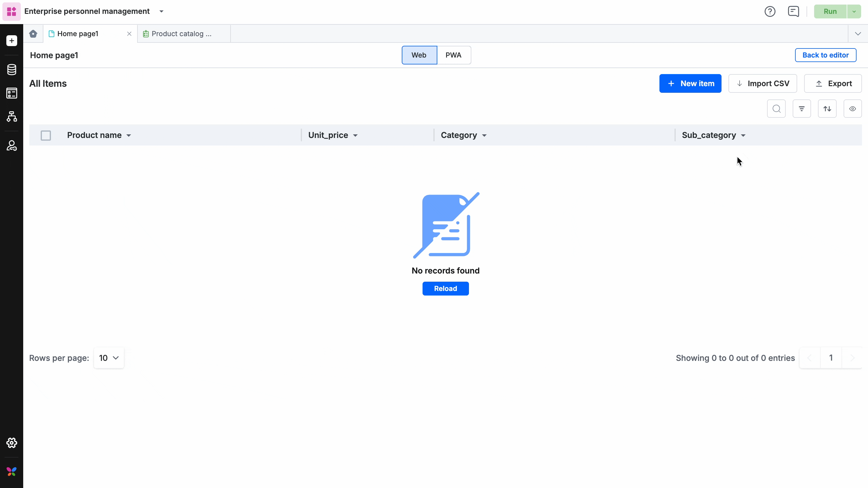Open the add new plus icon in sidebar

point(11,41)
